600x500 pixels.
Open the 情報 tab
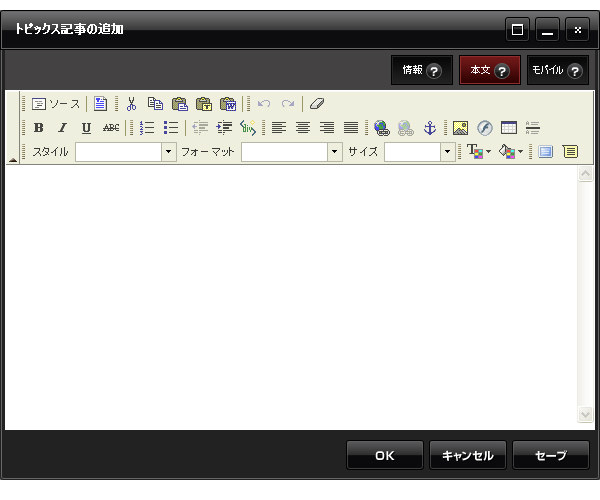click(422, 70)
